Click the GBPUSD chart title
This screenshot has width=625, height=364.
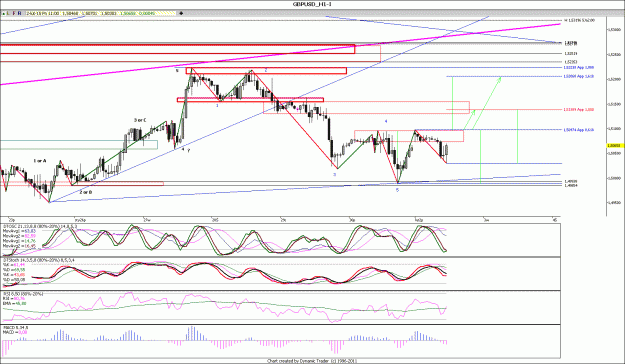point(312,4)
